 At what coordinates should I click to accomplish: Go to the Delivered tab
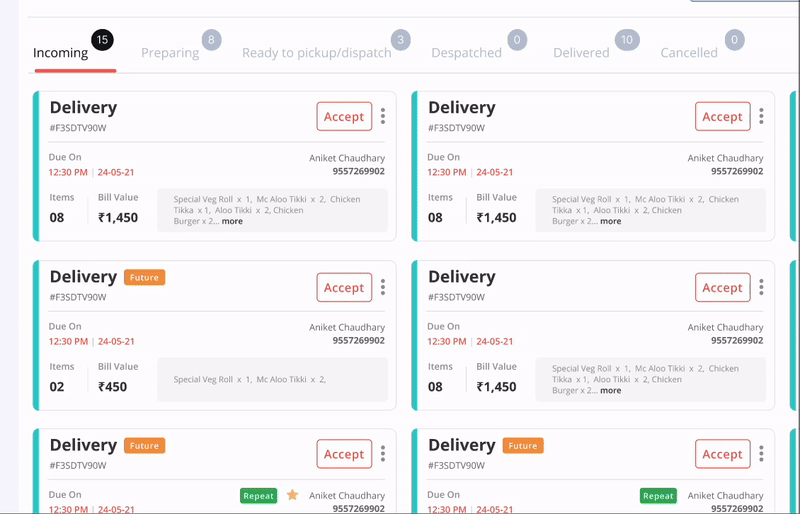coord(581,53)
